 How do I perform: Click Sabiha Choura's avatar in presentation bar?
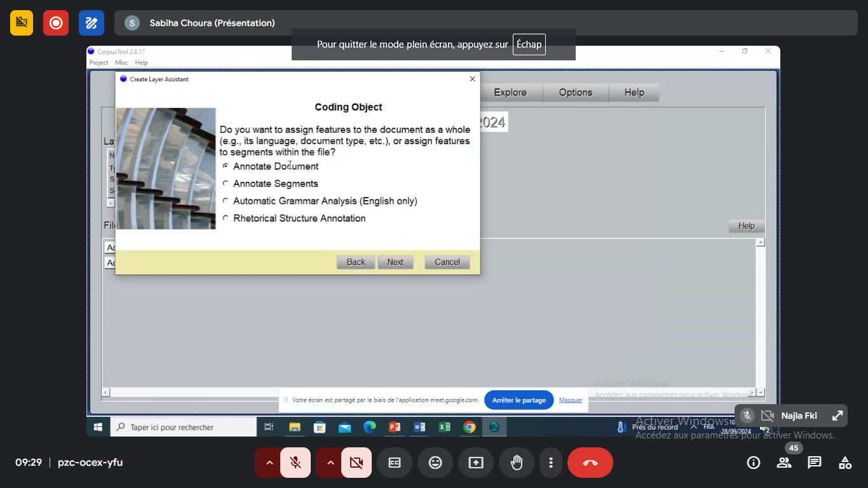pos(132,23)
